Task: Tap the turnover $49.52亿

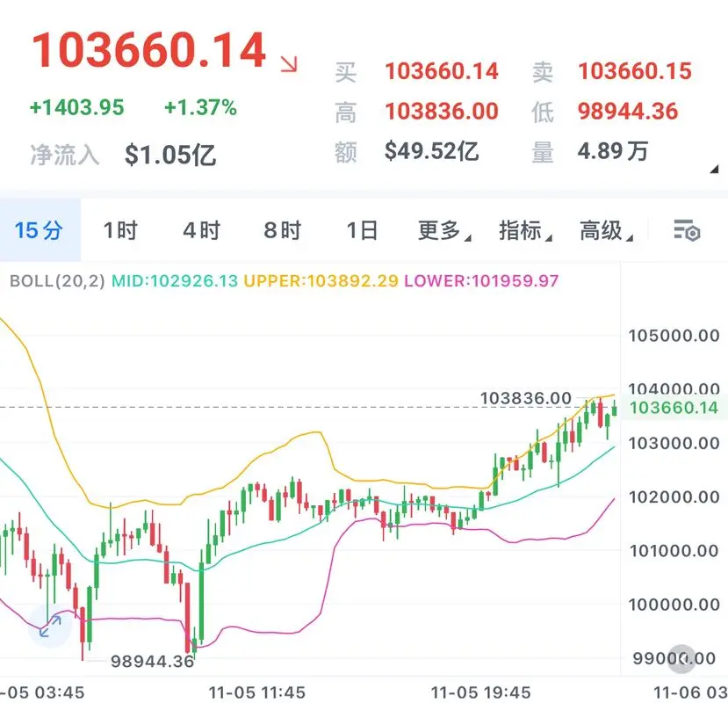Action: point(431,151)
